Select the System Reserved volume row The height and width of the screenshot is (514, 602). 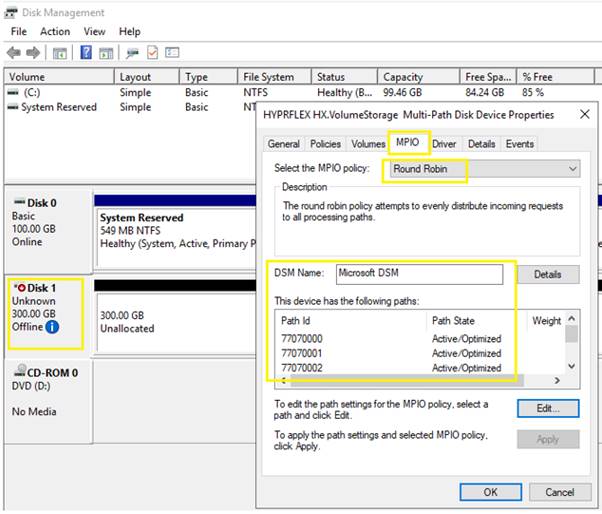point(131,107)
